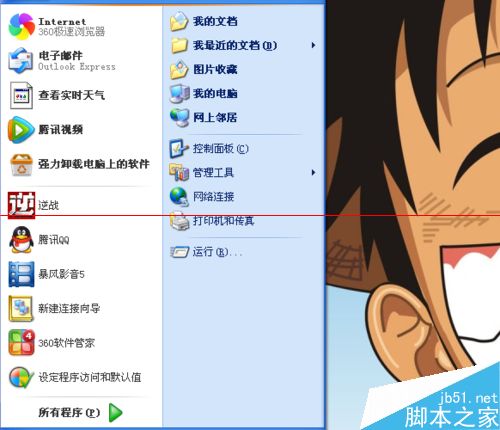Click the 所有程序(P) label
Viewport: 500px width, 430px height.
pos(69,413)
